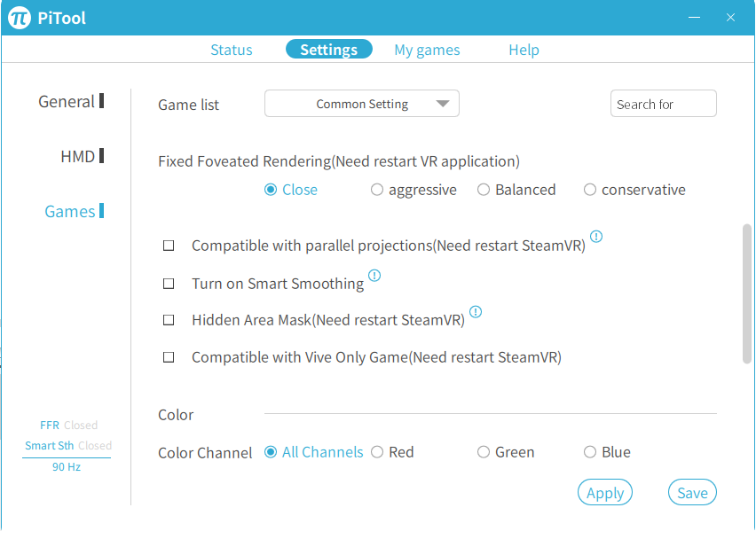Open the Game list Common Setting dropdown
The height and width of the screenshot is (539, 756).
[x=362, y=104]
